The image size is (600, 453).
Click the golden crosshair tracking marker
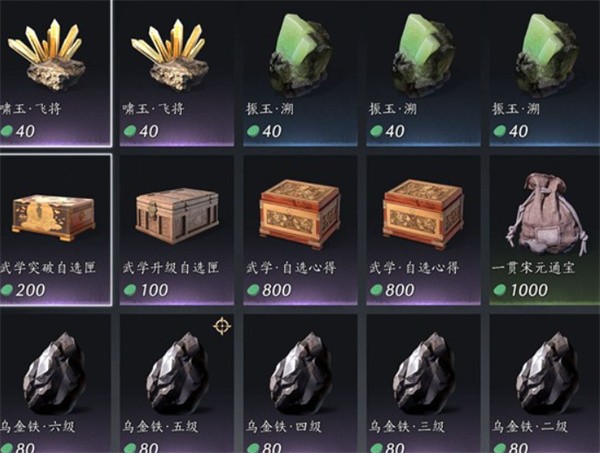(222, 326)
